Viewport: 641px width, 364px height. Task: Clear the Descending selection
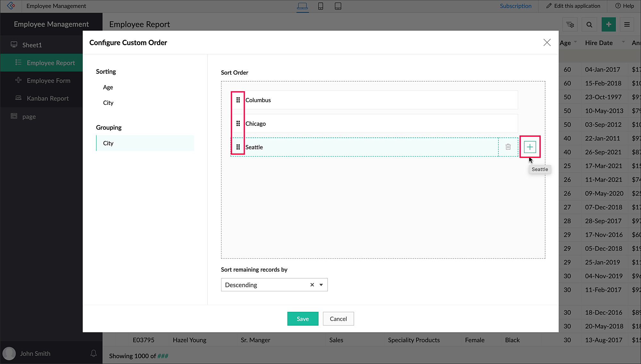point(312,285)
